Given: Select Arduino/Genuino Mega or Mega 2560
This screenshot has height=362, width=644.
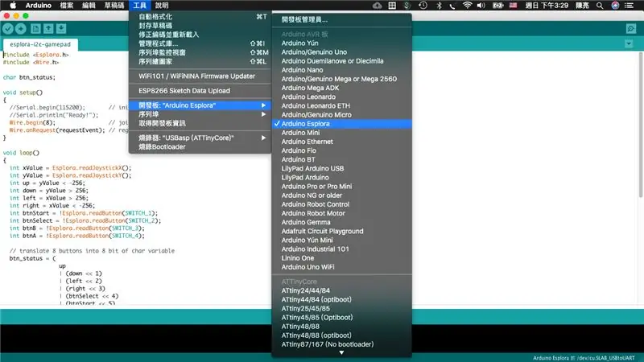Looking at the screenshot, I should point(341,79).
